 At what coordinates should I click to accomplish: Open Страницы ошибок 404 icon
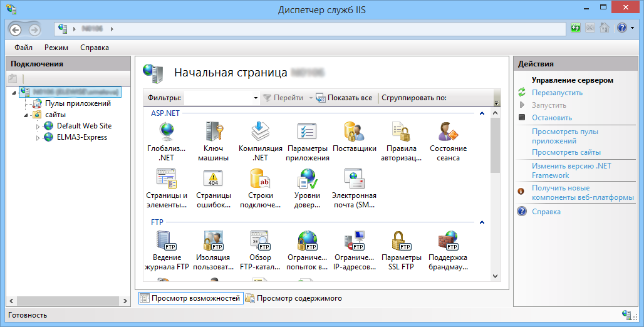pyautogui.click(x=214, y=180)
